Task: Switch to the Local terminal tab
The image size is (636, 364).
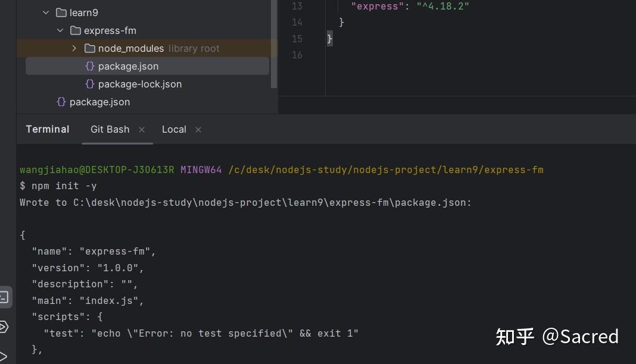Action: click(x=174, y=129)
